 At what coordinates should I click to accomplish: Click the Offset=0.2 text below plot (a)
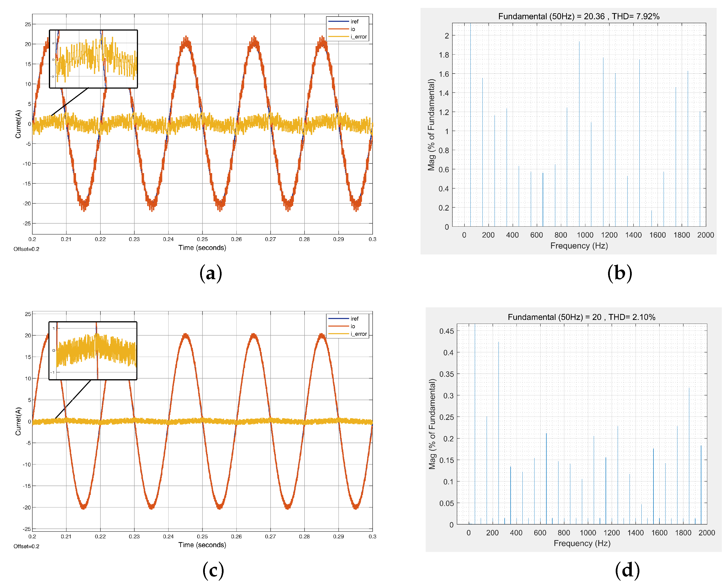click(x=26, y=249)
